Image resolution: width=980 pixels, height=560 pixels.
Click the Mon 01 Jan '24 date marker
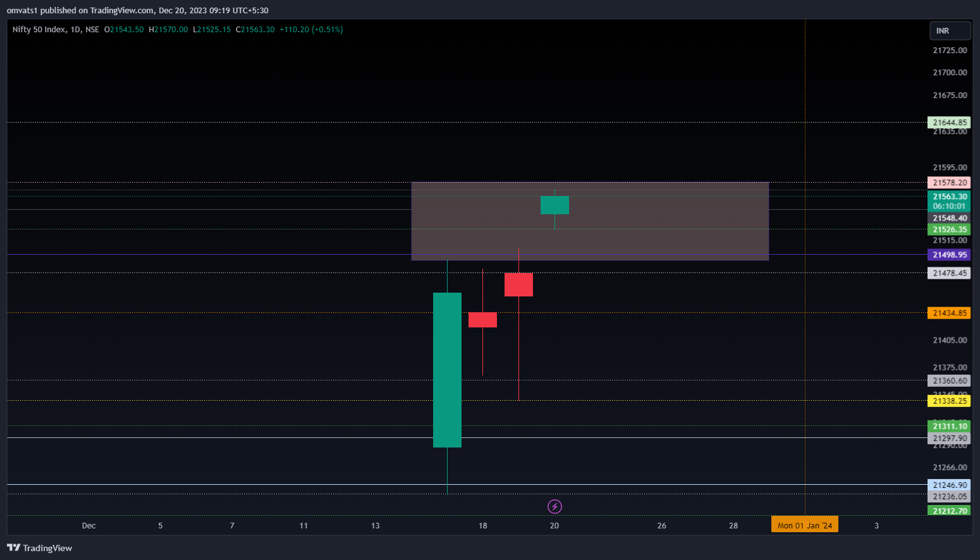(805, 525)
